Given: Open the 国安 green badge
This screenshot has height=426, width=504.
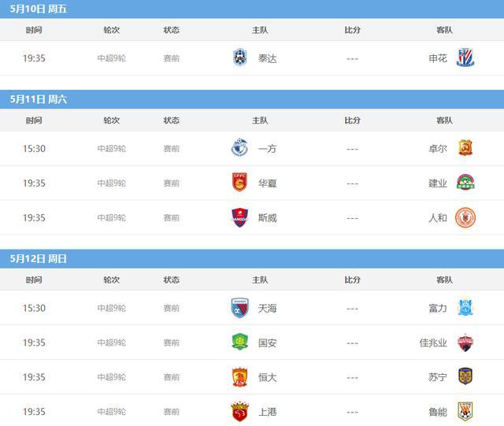Looking at the screenshot, I should 239,342.
